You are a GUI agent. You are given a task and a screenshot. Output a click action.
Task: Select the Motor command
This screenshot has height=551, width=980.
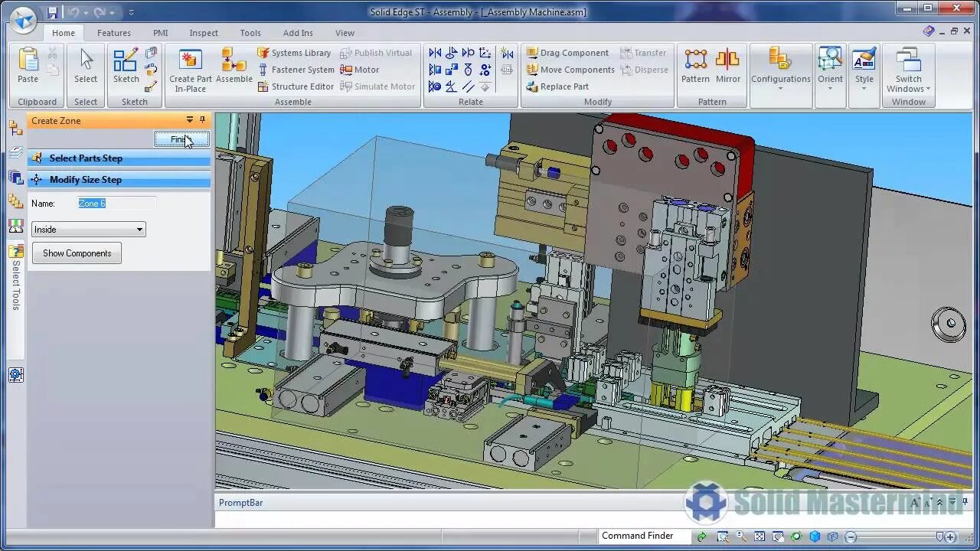(360, 70)
